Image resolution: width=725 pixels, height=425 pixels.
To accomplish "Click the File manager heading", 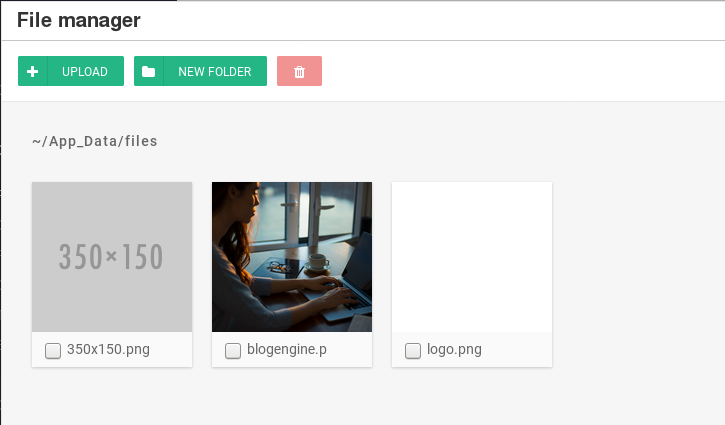I will (x=79, y=20).
